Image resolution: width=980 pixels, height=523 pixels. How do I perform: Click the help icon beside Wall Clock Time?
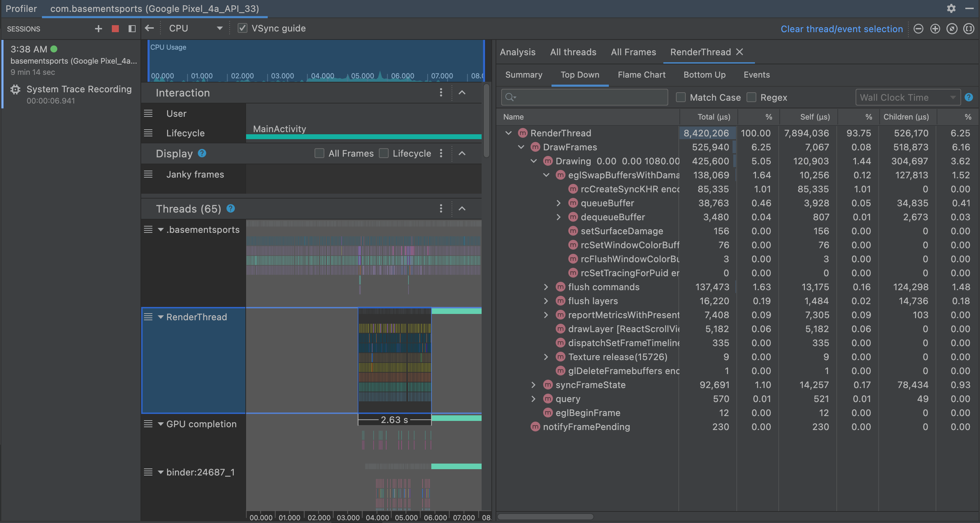(x=968, y=98)
